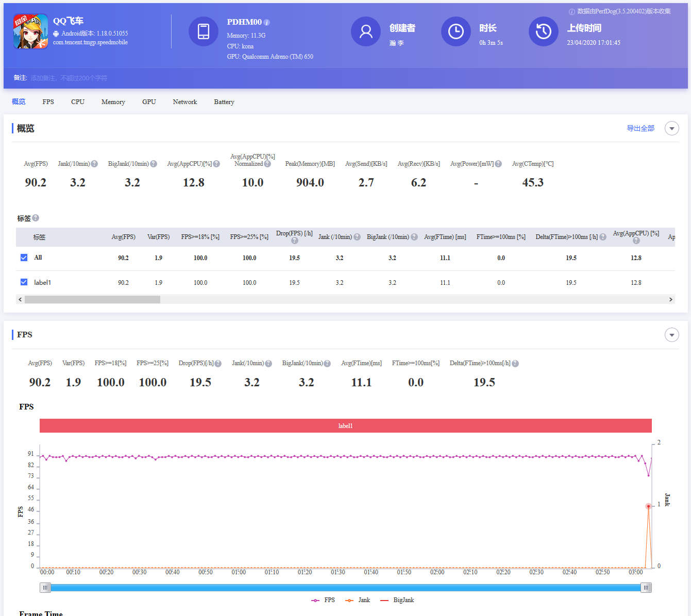Viewport: 691px width, 616px height.
Task: Click the help icon next to Avg(Power)[mW]
Action: [498, 164]
